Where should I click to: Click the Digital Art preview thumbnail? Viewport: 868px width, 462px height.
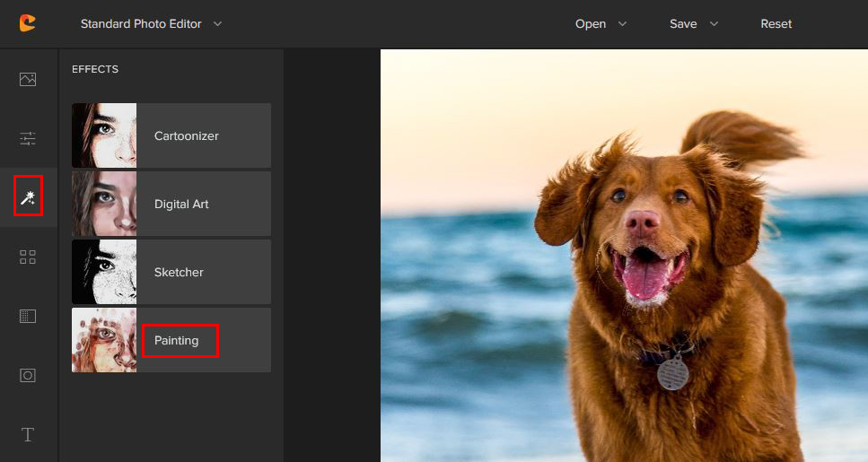(104, 204)
